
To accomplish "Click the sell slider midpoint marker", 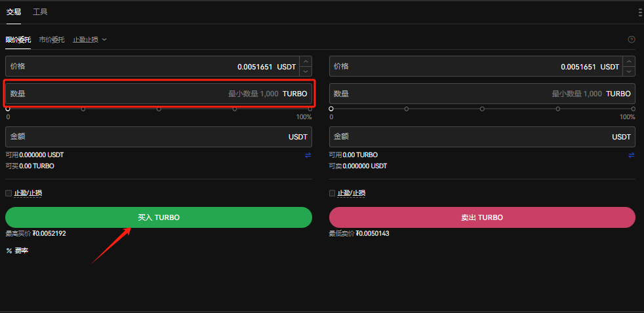I will point(482,109).
